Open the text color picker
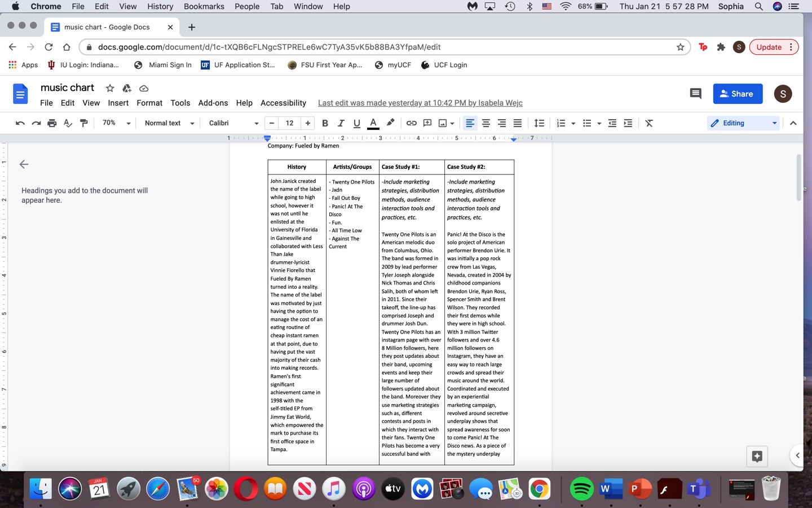Image resolution: width=812 pixels, height=508 pixels. (x=373, y=123)
